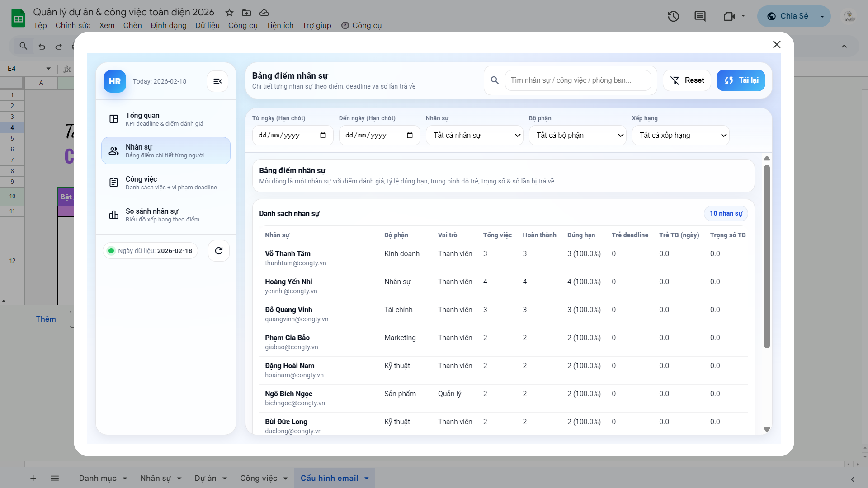Click the staff search input field
The image size is (868, 488).
tap(578, 80)
